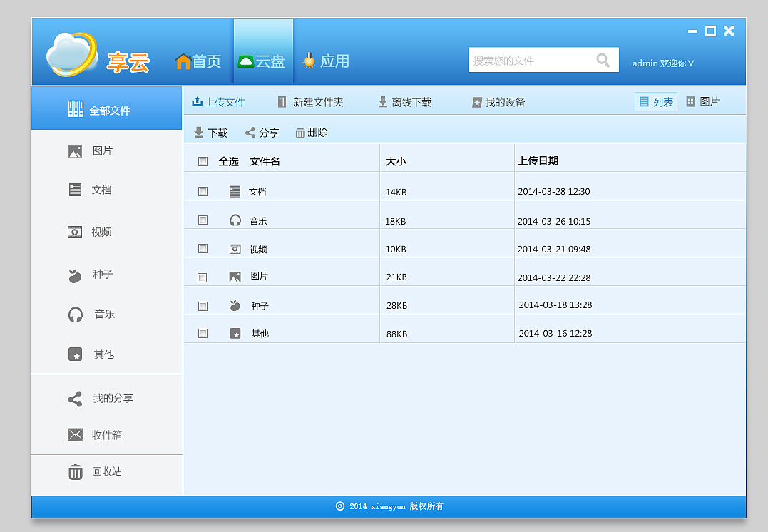Screen dimensions: 768x532
Task: Click the 种子 icon in file list
Action: 235,305
